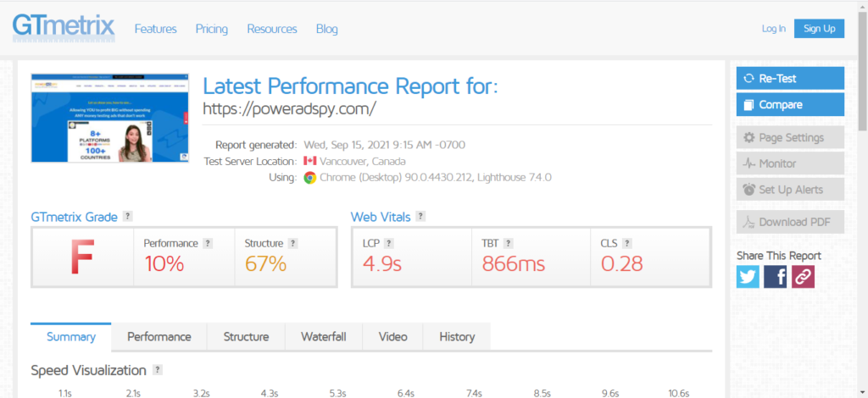Click the Monitor button
Image resolution: width=868 pixels, height=398 pixels.
(x=791, y=163)
